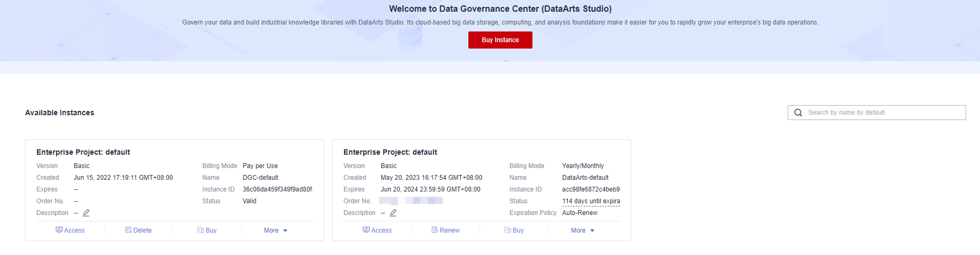Screen dimensions: 980x255
Task: Click the '114 days until expira' status
Action: pos(591,201)
